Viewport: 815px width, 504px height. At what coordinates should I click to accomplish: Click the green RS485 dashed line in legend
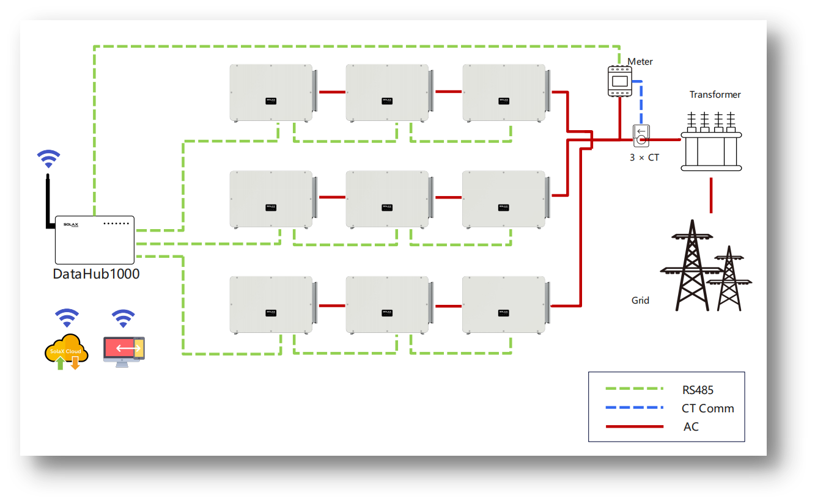tap(634, 389)
